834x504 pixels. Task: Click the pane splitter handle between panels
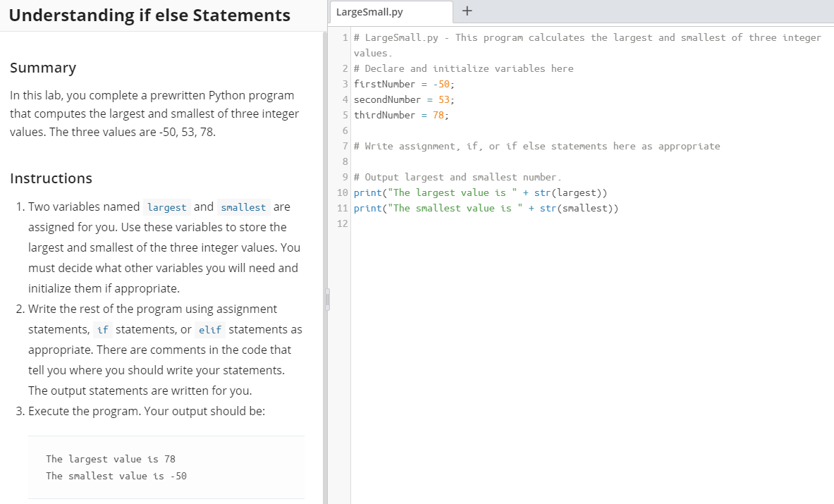326,299
